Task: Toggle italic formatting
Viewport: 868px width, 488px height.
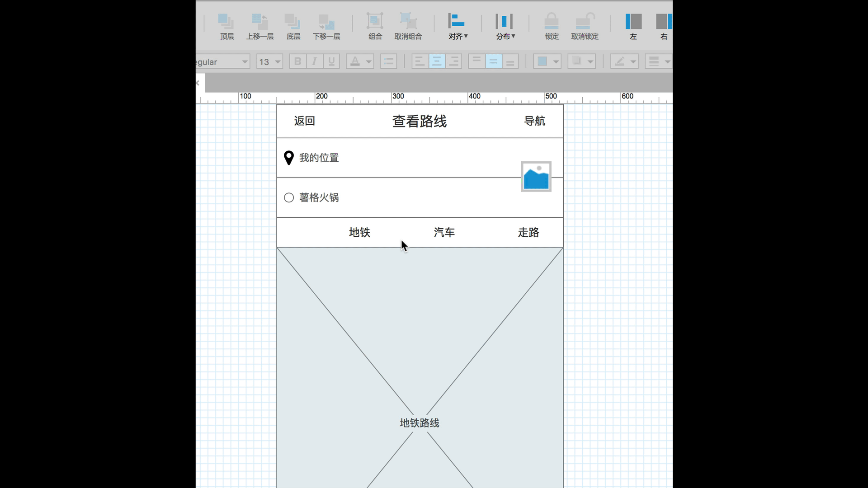Action: (x=315, y=61)
